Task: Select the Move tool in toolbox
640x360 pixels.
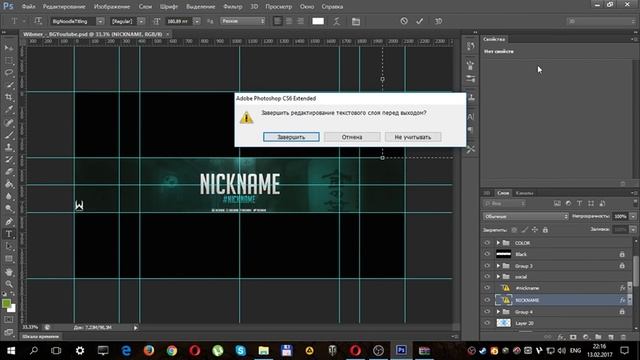Action: coord(9,48)
